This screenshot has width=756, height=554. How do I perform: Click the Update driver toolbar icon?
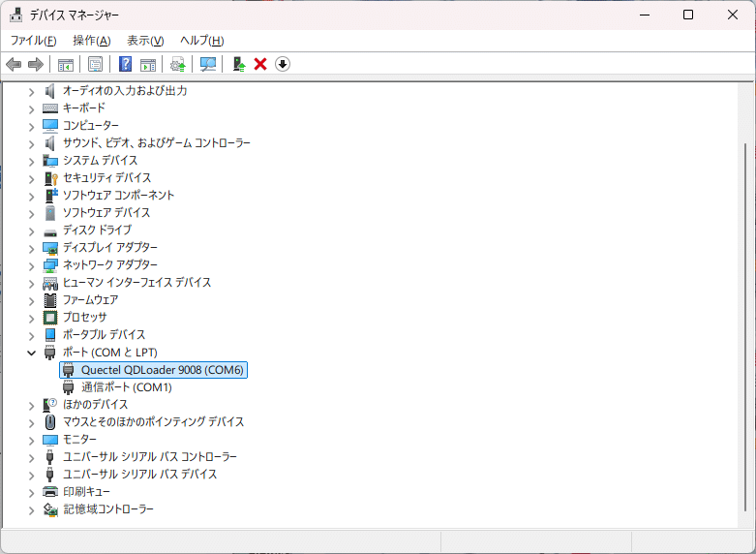pyautogui.click(x=178, y=64)
